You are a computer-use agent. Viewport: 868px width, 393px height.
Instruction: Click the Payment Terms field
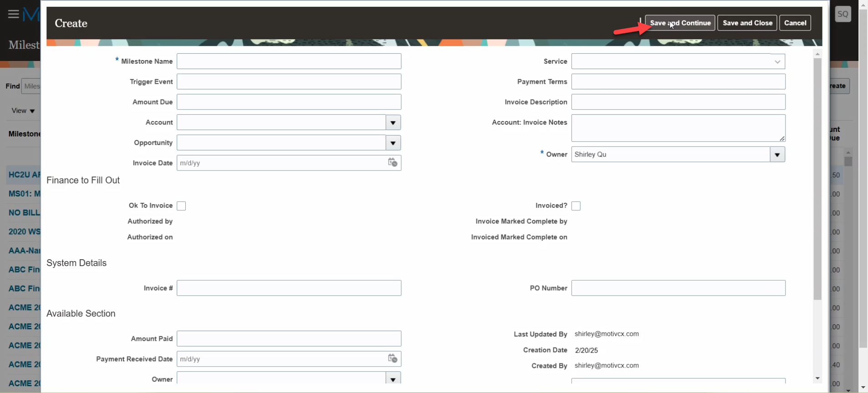click(x=678, y=82)
